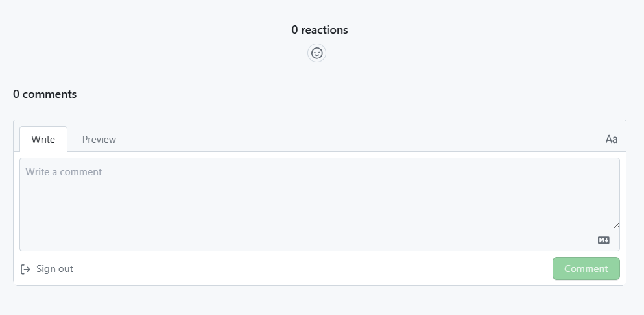Click the Write a comment placeholder text
The image size is (644, 315).
tap(64, 172)
